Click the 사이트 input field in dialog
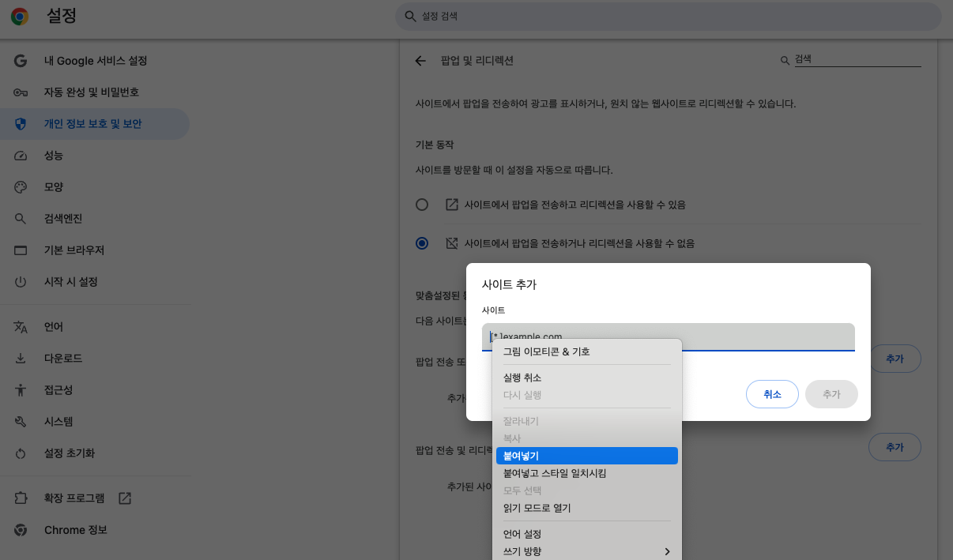Screen dimensions: 953x560 [669, 336]
